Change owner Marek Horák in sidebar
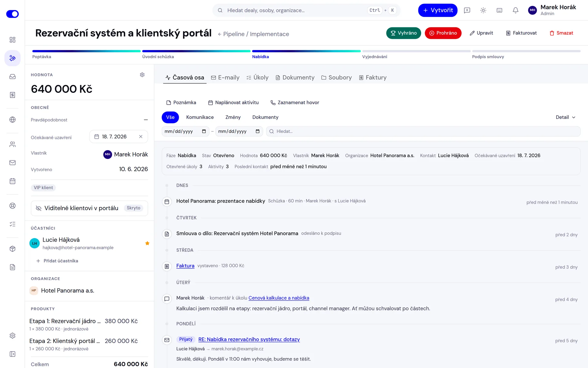Viewport: 588px width, 368px height. point(126,154)
